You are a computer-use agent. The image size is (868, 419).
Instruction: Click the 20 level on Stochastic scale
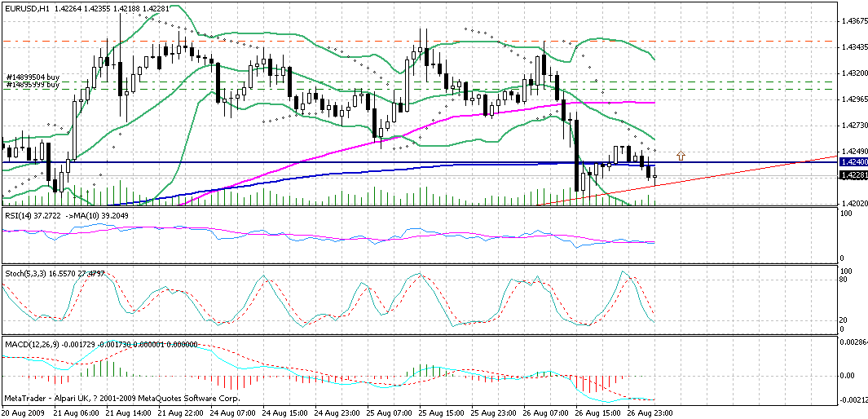pos(844,320)
